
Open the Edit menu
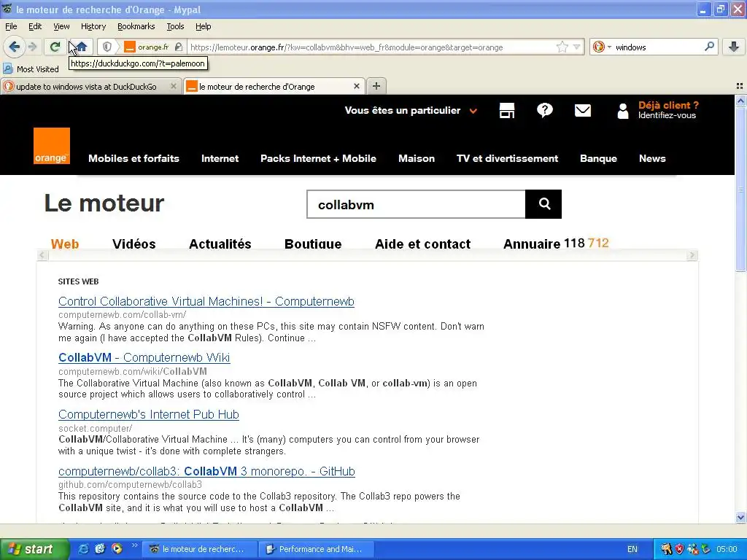click(x=35, y=26)
